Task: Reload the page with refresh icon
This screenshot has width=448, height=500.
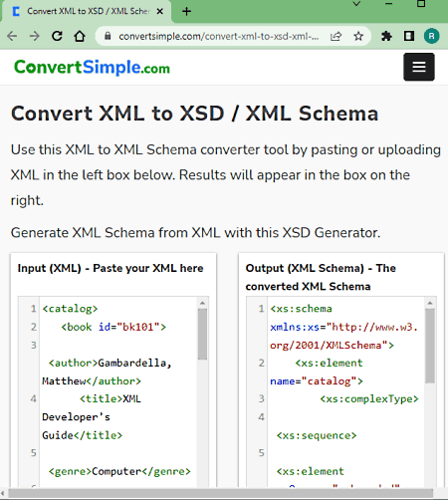Action: tap(57, 36)
